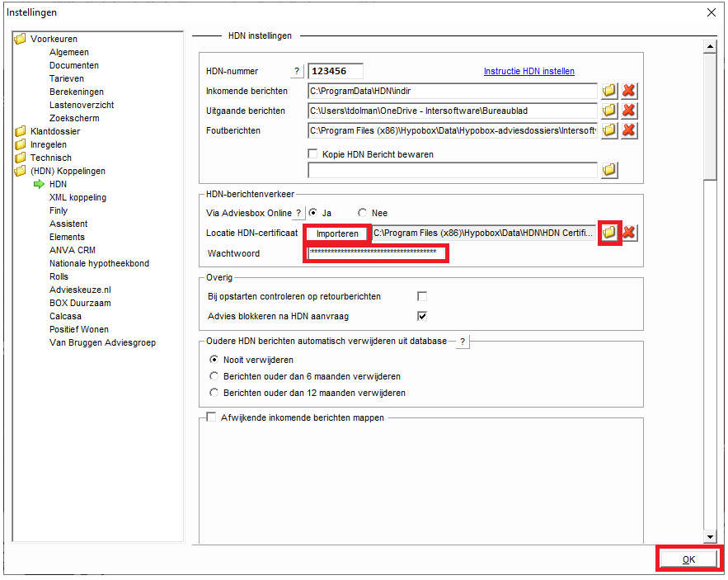Image resolution: width=728 pixels, height=580 pixels.
Task: Go to Berekeningen settings
Action: 77,92
